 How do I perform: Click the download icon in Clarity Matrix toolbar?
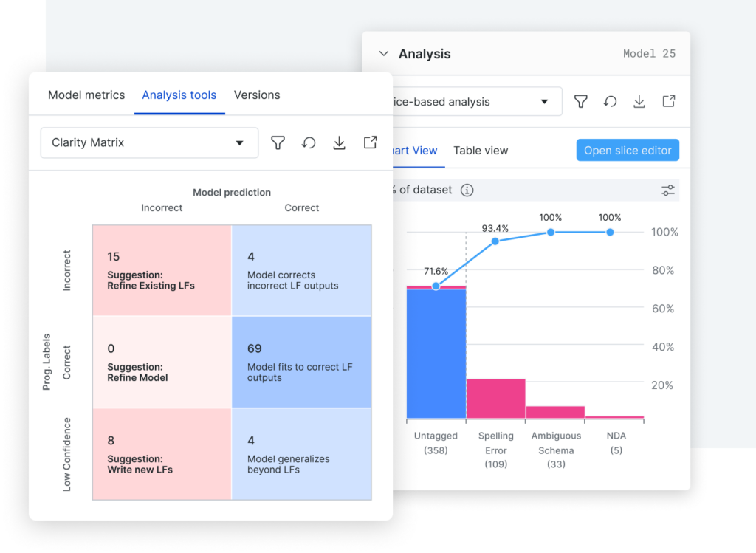pos(340,142)
